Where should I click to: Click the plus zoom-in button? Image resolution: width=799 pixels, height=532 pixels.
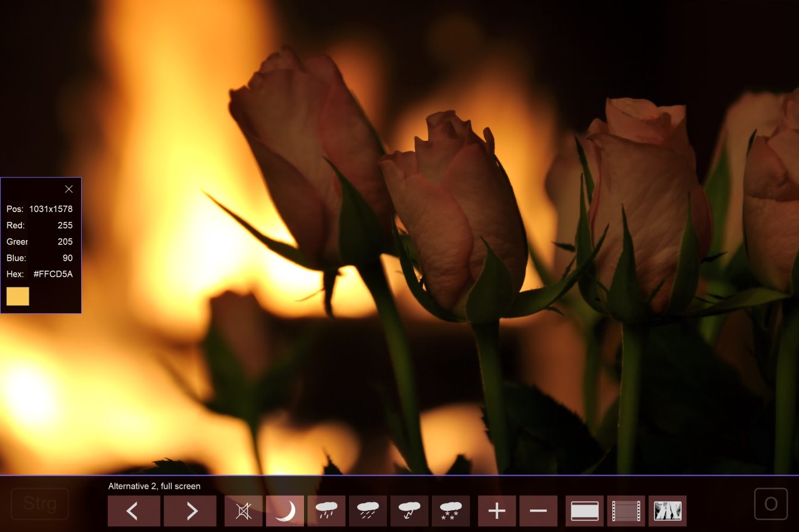point(497,511)
